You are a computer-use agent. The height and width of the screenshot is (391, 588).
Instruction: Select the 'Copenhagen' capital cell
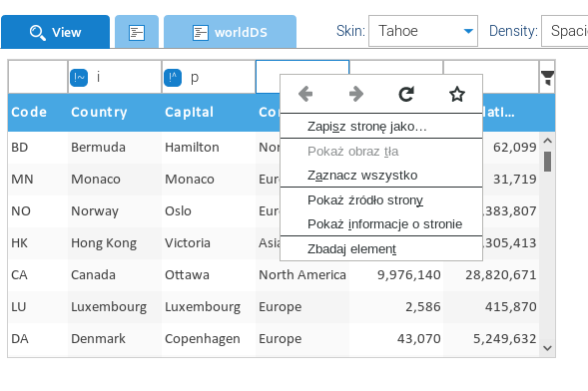point(209,338)
